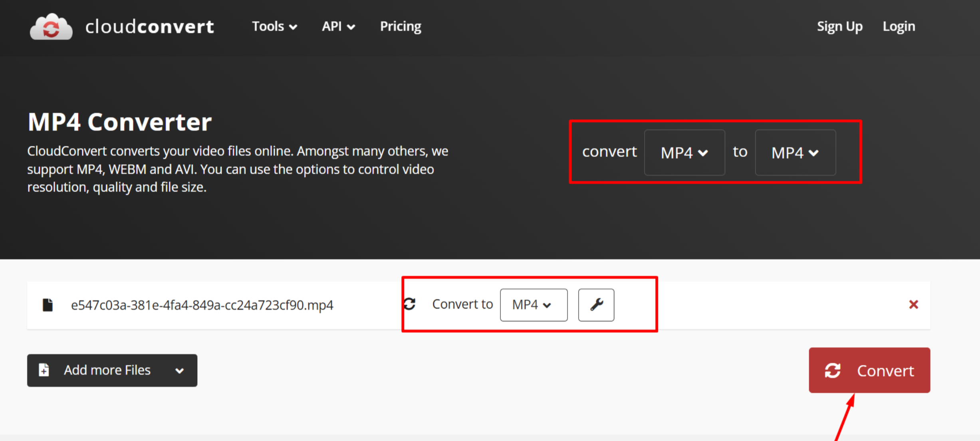980x441 pixels.
Task: Open conversion options with the wrench icon
Action: point(596,305)
